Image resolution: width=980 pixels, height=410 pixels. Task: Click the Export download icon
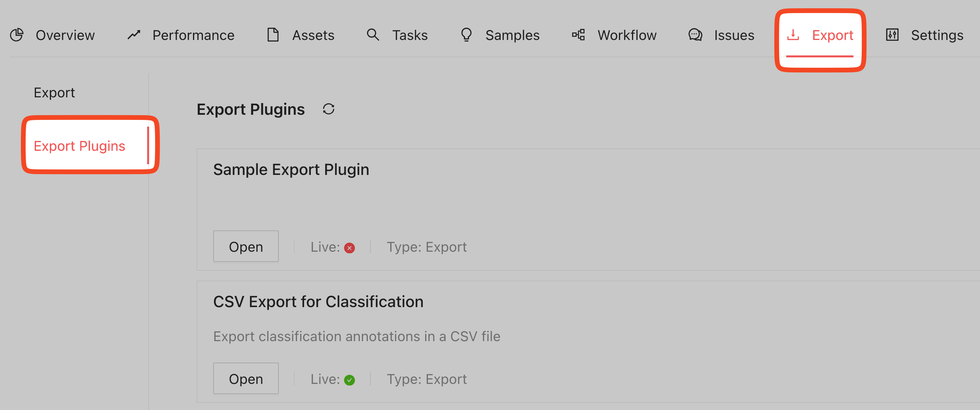(x=793, y=35)
